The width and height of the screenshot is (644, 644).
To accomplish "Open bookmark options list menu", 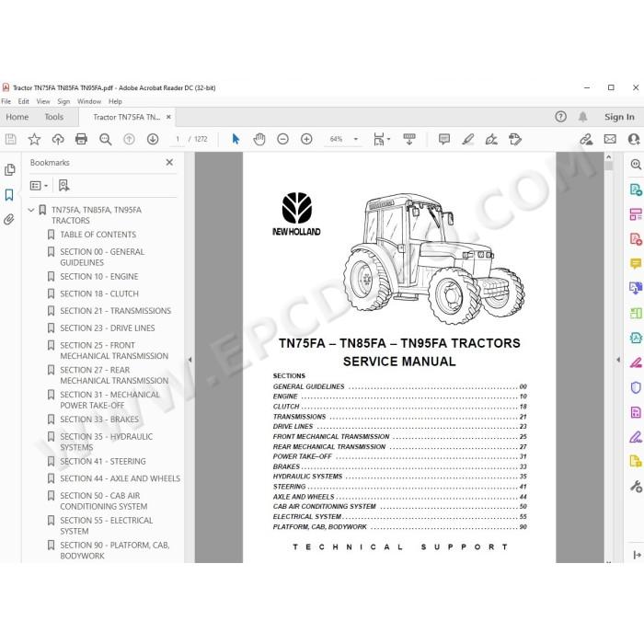I will click(x=39, y=186).
